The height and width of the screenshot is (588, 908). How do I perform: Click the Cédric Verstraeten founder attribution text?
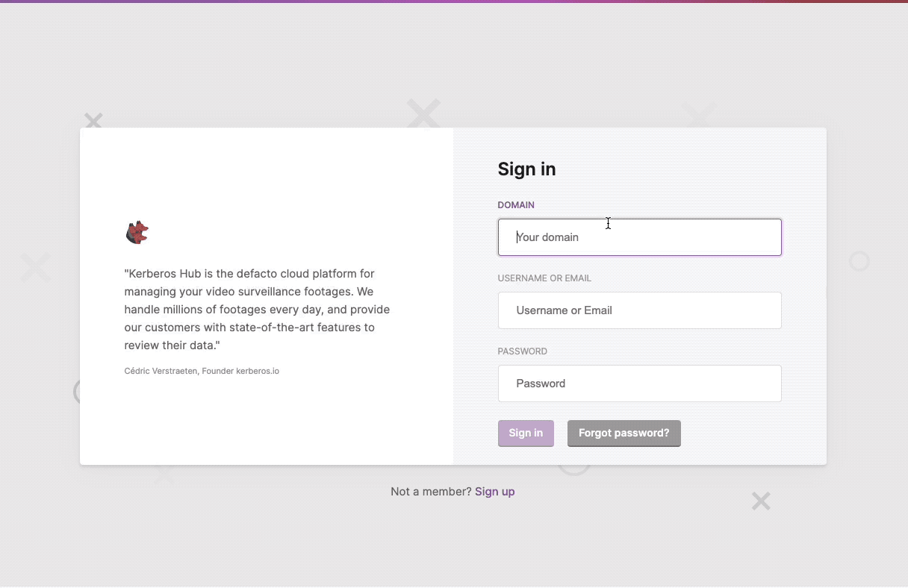[x=202, y=370]
